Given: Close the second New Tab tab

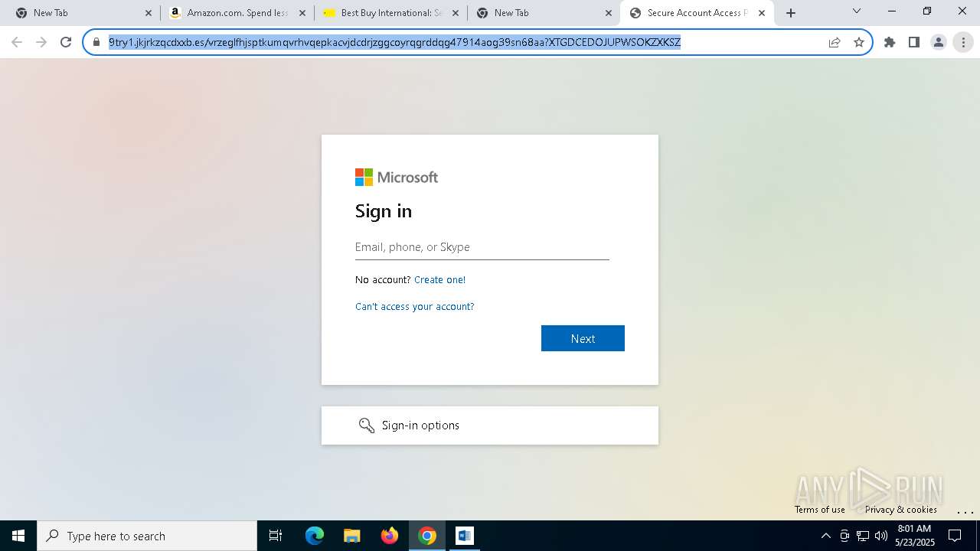Looking at the screenshot, I should click(x=609, y=13).
